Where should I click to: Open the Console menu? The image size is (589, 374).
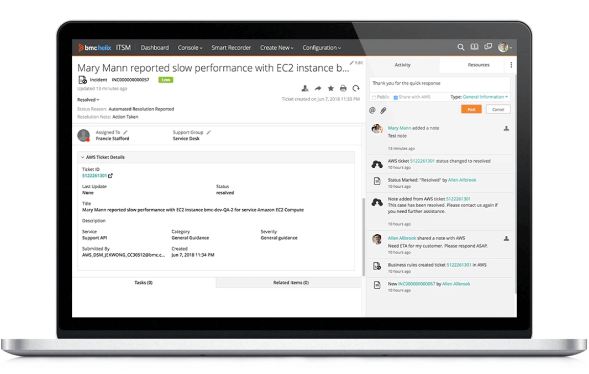[x=190, y=48]
